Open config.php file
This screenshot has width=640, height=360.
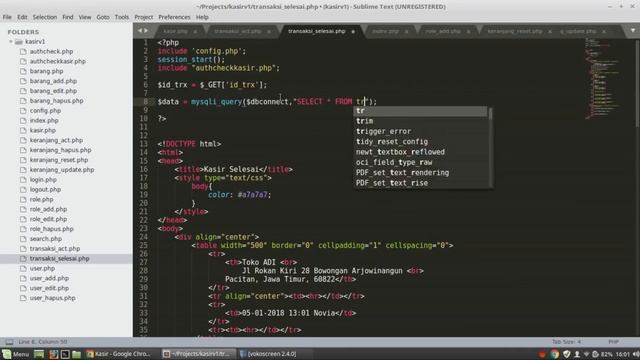click(45, 111)
